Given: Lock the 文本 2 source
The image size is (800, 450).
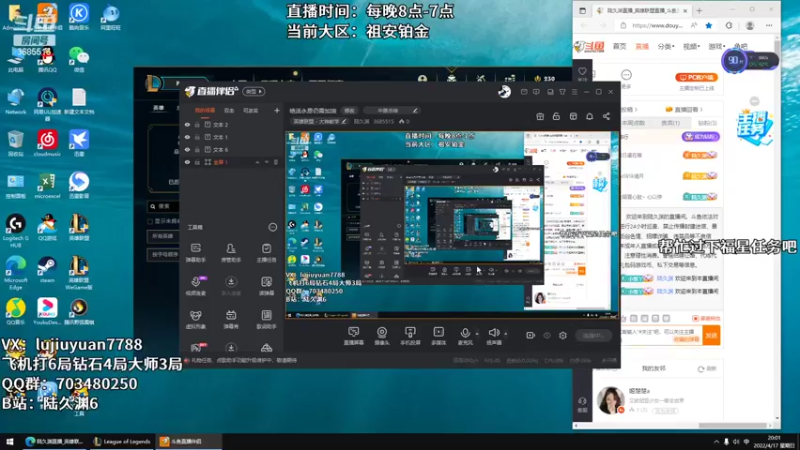Looking at the screenshot, I should [197, 124].
